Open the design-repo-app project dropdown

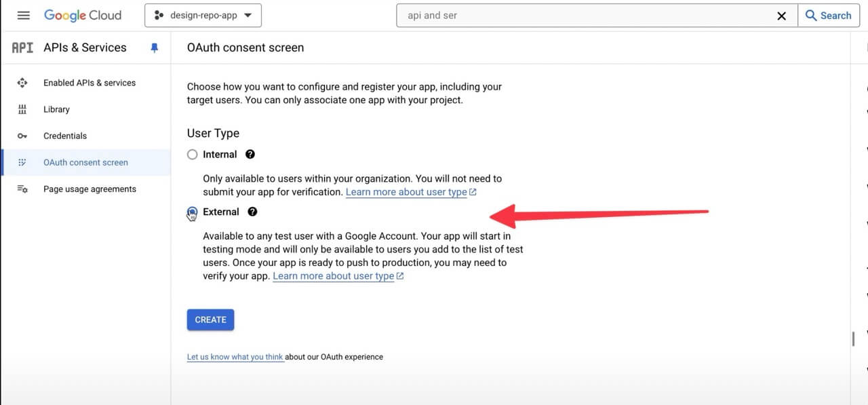coord(203,16)
